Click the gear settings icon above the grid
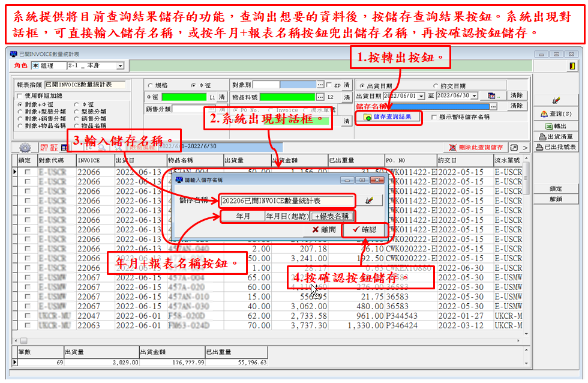588x383 pixels. [x=25, y=147]
